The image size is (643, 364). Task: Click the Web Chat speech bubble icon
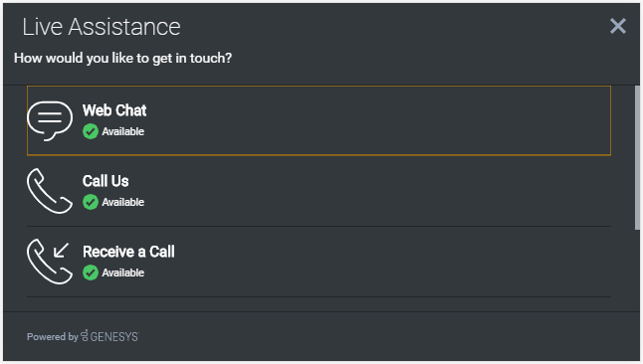pos(50,121)
